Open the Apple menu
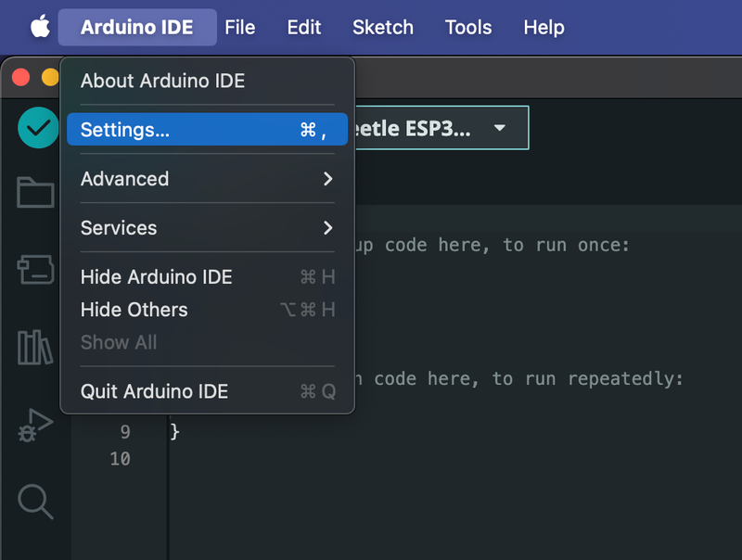Image resolution: width=742 pixels, height=560 pixels. coord(40,27)
